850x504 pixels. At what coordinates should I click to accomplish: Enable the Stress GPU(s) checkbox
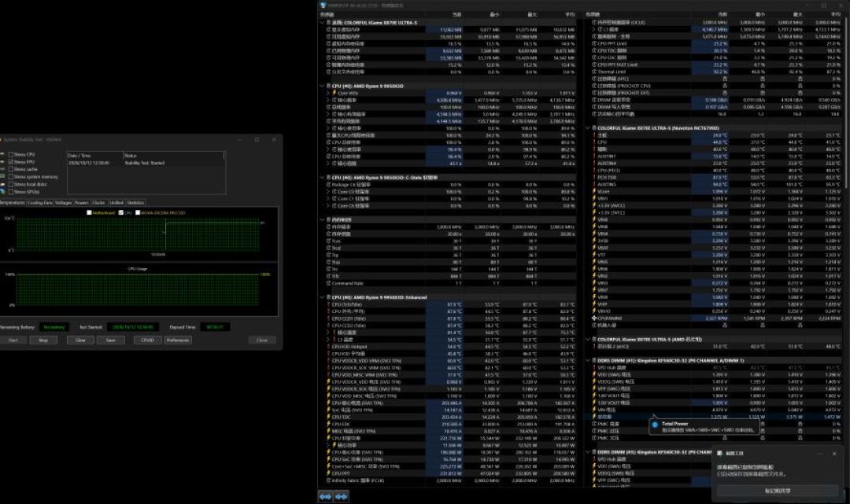pos(11,192)
